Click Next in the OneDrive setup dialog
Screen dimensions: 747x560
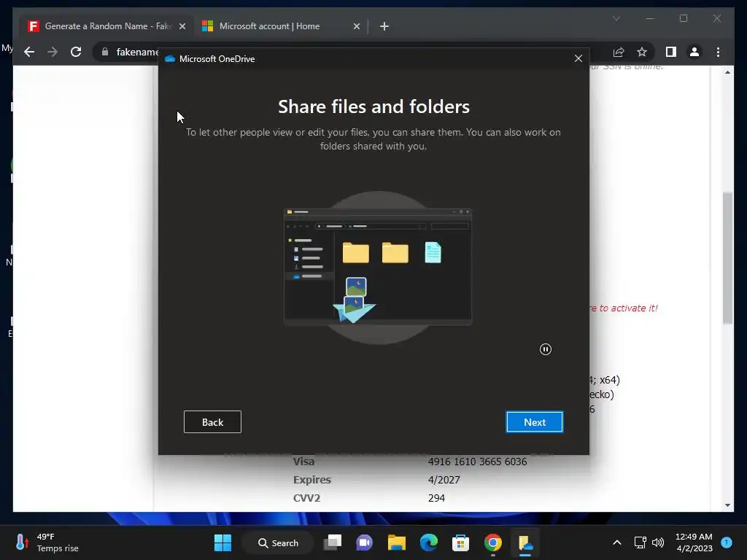click(535, 422)
